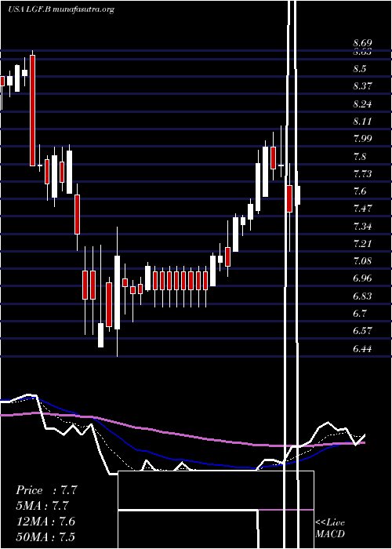This screenshot has width=392, height=549.
Task: Click the 7.21 price axis label
Action: [x=362, y=244]
